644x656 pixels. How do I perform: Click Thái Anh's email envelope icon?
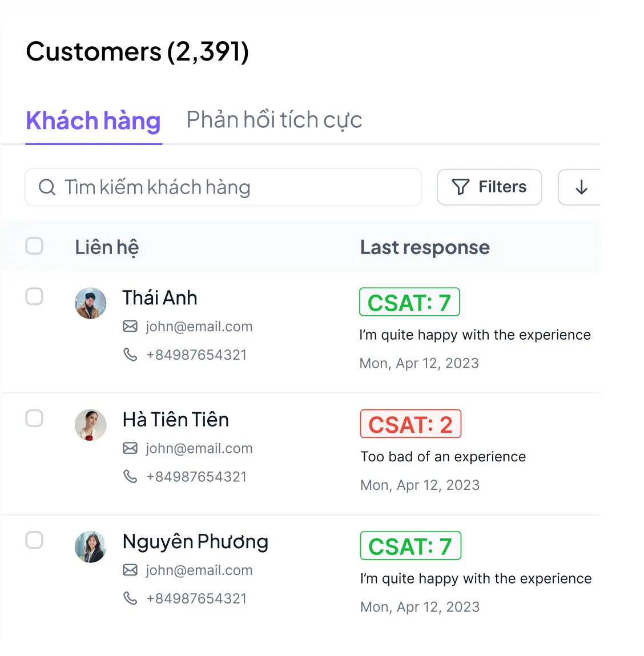(130, 327)
